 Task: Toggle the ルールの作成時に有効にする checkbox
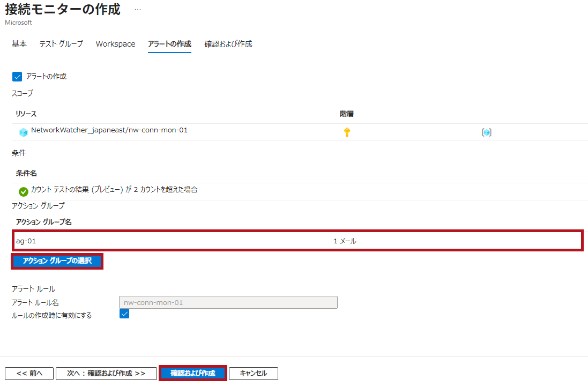click(x=124, y=314)
